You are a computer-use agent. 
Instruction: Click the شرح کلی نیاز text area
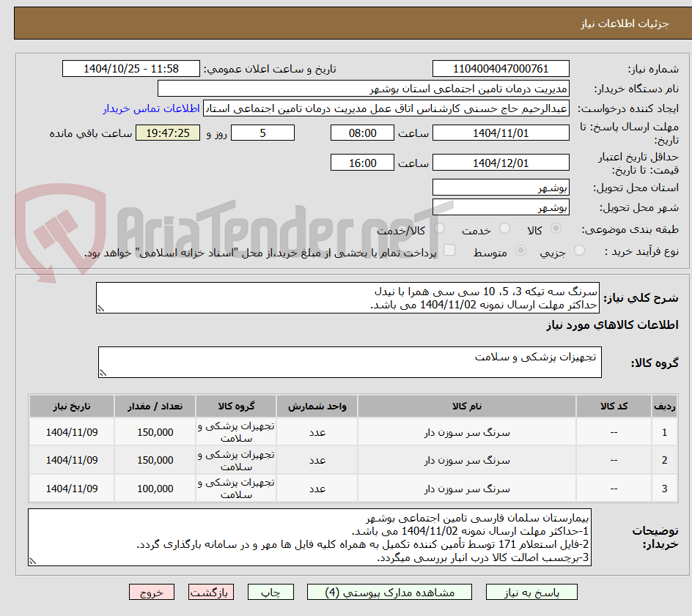click(347, 298)
